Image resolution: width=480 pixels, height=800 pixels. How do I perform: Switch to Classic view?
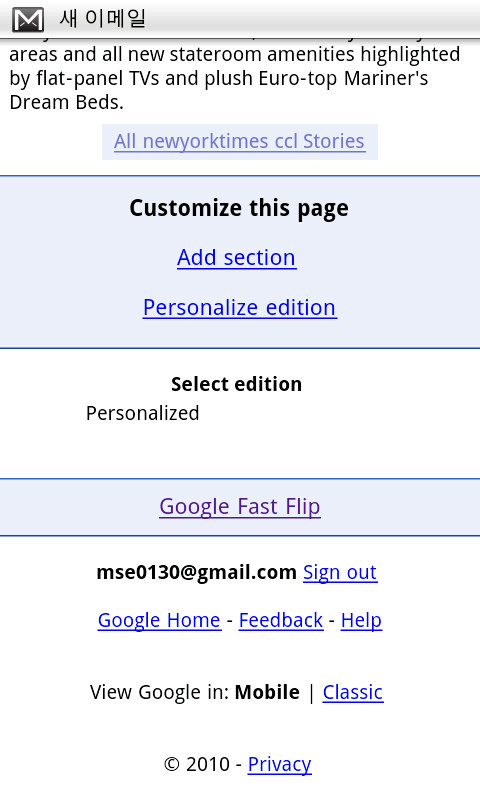(352, 692)
